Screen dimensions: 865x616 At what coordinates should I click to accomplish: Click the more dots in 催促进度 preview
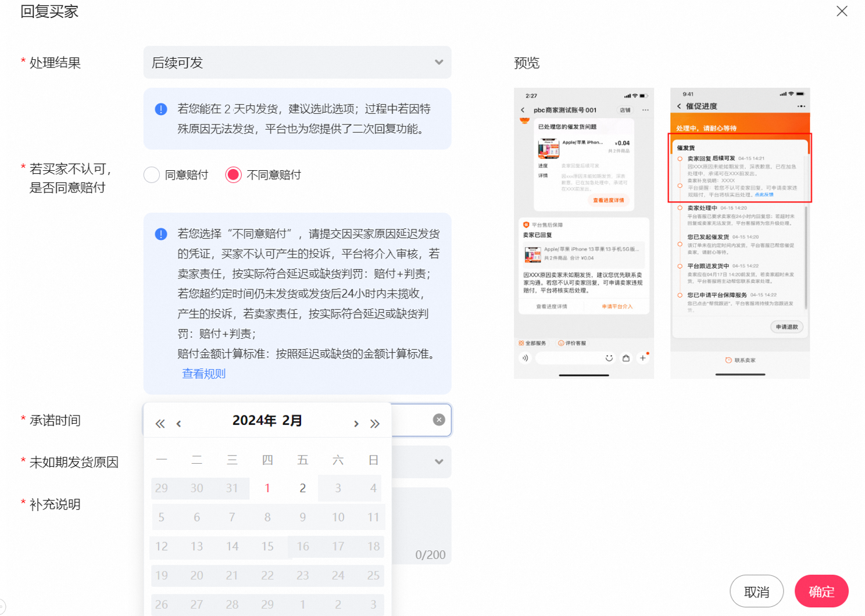801,106
